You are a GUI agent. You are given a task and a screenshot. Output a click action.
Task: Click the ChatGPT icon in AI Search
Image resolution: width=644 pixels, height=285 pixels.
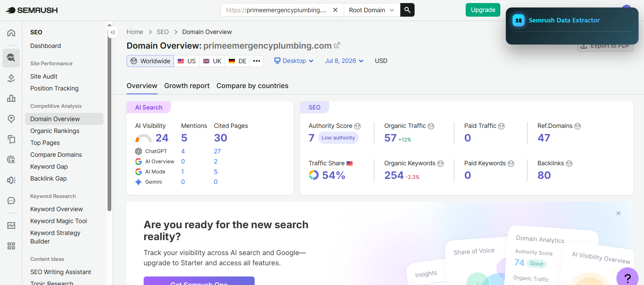click(139, 151)
